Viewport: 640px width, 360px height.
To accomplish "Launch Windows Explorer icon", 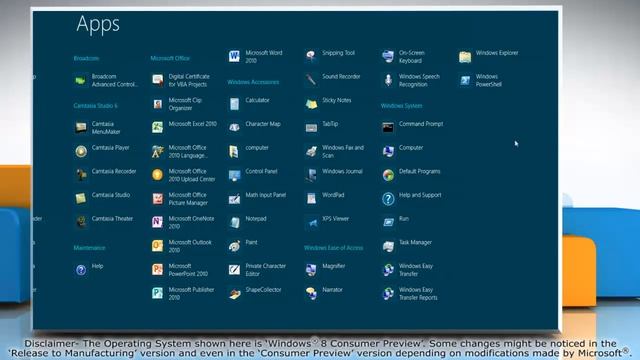I will [x=464, y=57].
